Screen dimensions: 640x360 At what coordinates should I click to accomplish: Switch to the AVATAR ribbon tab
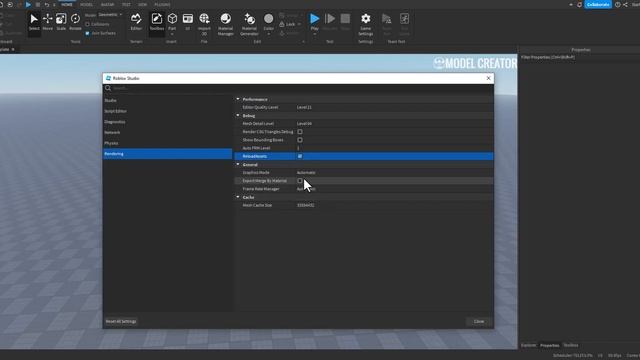(x=107, y=4)
